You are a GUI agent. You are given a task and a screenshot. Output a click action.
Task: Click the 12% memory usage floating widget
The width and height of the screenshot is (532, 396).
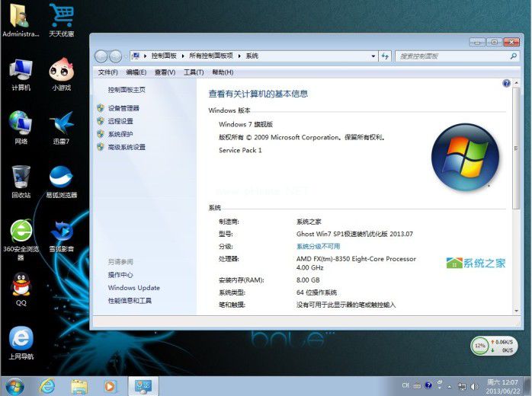(480, 346)
